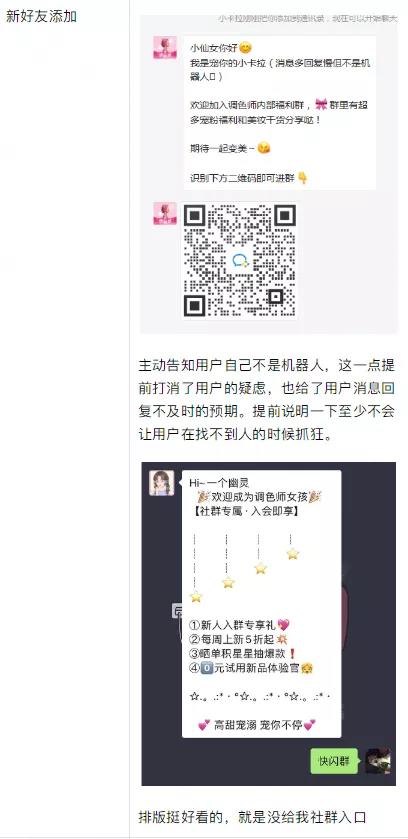
Task: Click the pink bow emoji in greeting
Action: pyautogui.click(x=321, y=104)
